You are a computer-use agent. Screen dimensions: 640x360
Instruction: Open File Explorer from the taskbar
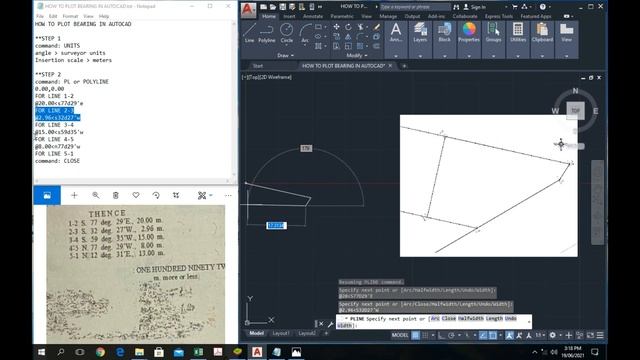tap(139, 352)
